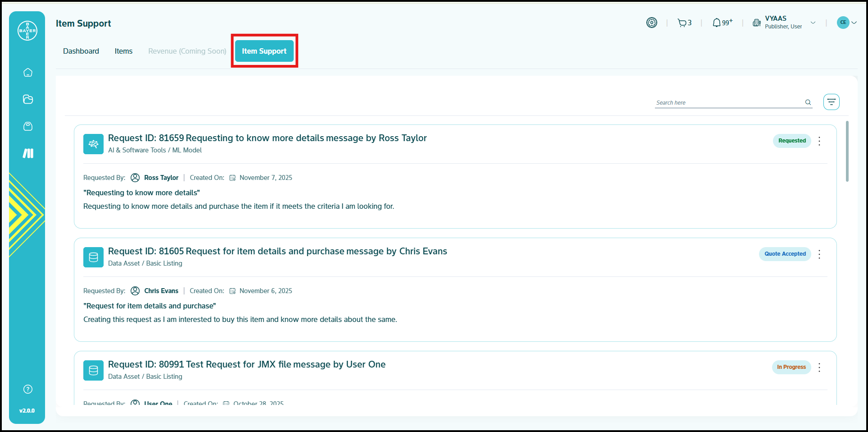Expand the CE user profile menu

pyautogui.click(x=846, y=23)
